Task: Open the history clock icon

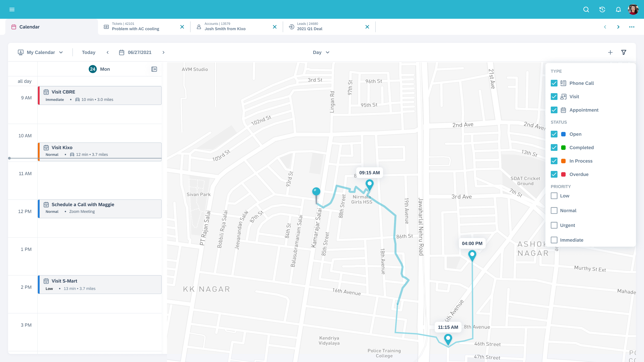Action: 602,9
